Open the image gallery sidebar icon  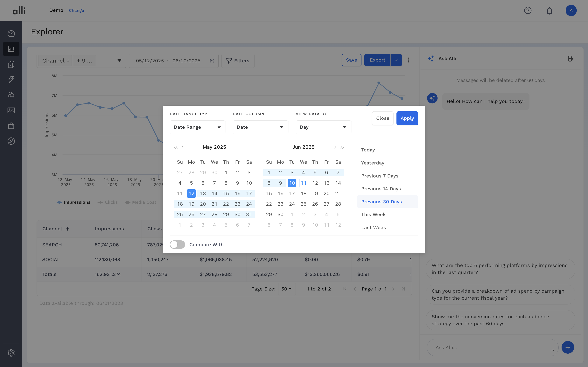[11, 110]
